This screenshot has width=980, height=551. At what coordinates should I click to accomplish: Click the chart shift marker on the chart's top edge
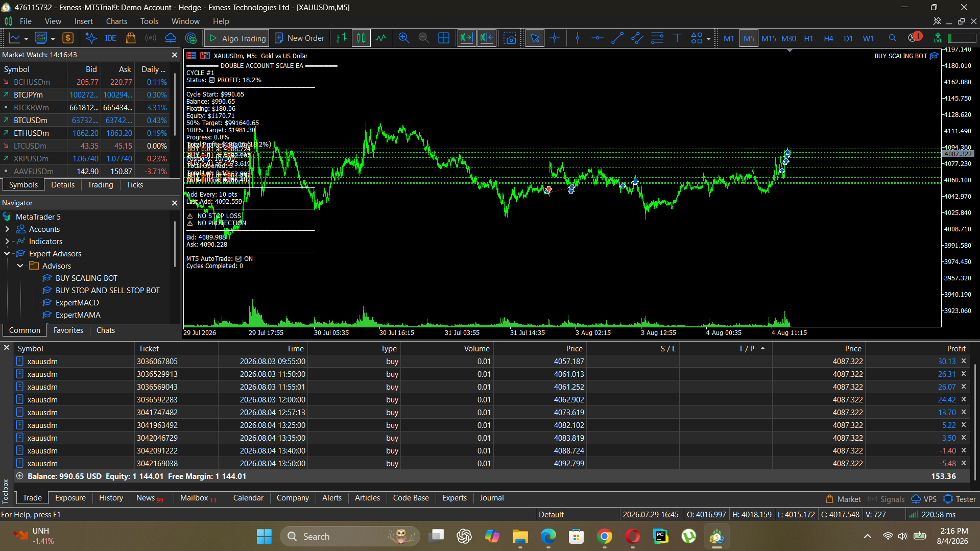pyautogui.click(x=790, y=51)
